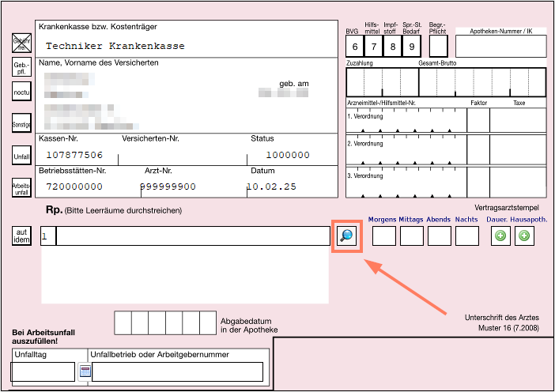Click the Unfallbetrieb oder Arbeitgebernummer field
Image resolution: width=555 pixels, height=392 pixels.
[x=177, y=371]
